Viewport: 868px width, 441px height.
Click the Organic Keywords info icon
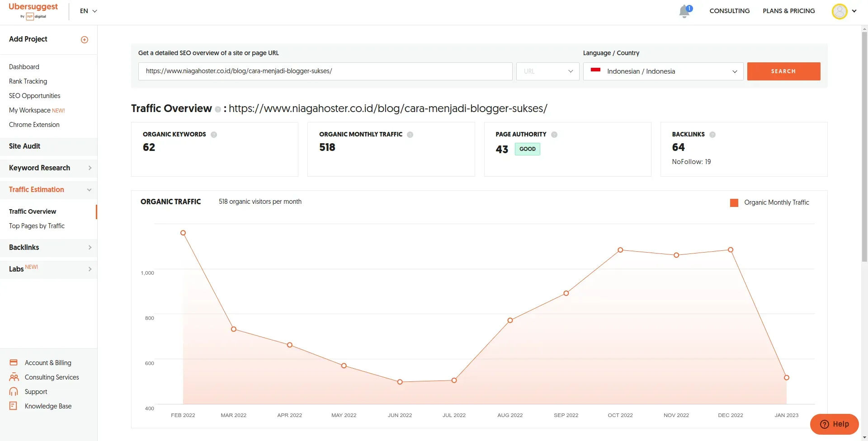214,135
